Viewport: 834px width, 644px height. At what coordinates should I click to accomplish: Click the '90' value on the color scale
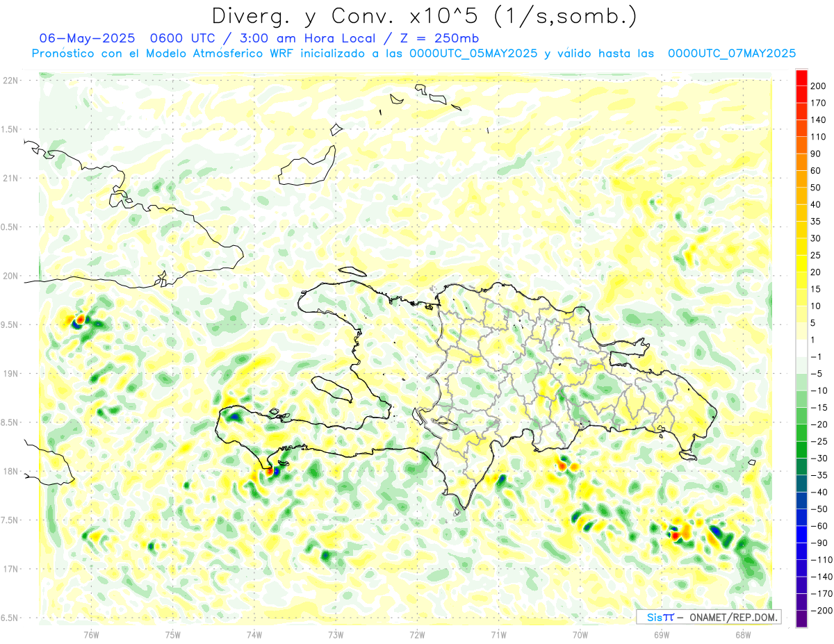pos(817,154)
